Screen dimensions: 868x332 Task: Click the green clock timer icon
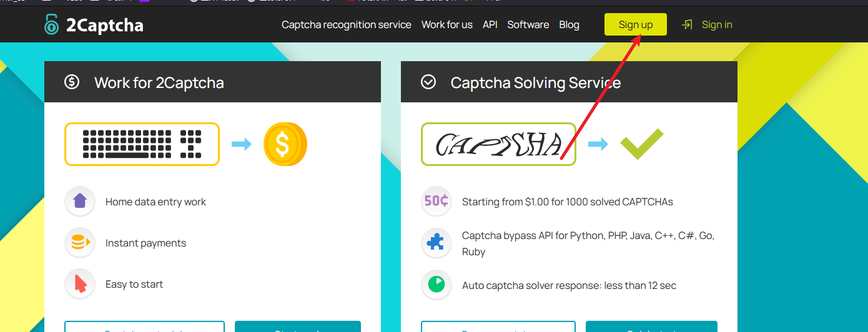[x=436, y=285]
